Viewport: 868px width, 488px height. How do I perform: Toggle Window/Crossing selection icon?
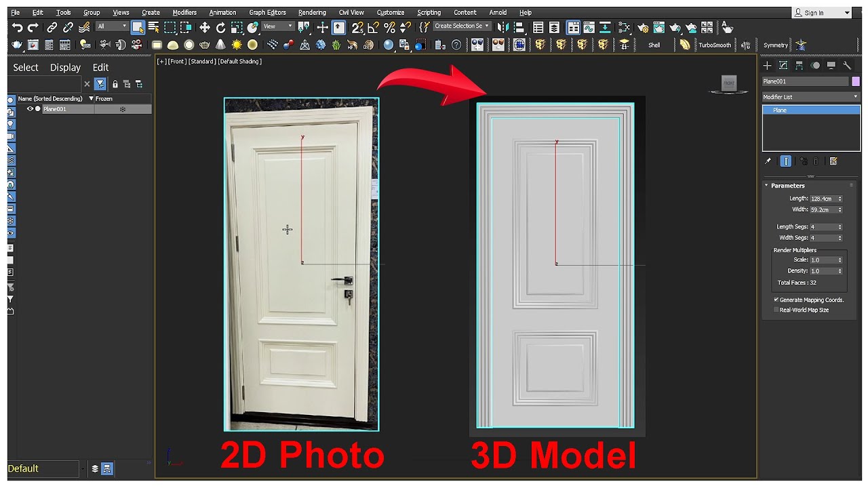coord(185,28)
